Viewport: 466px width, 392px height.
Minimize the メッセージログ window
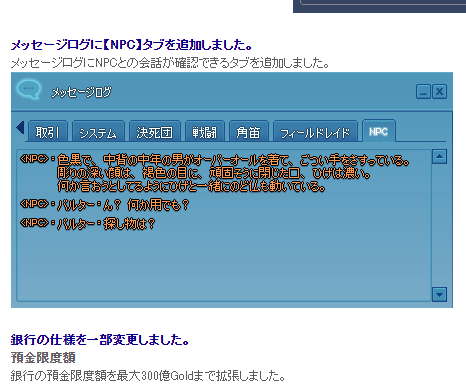[x=423, y=91]
